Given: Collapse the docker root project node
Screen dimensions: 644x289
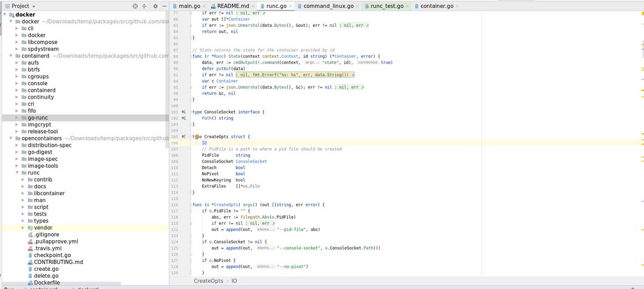Looking at the screenshot, I should tap(5, 14).
